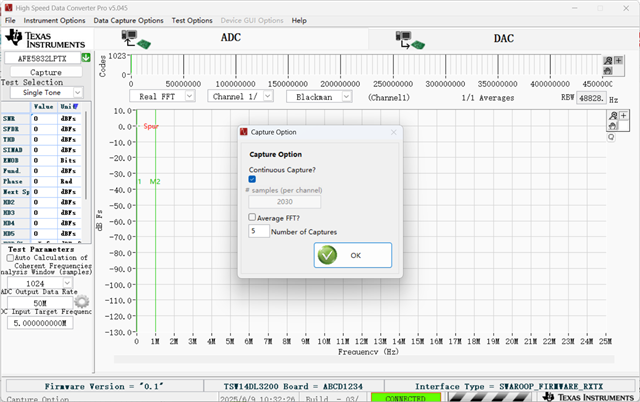640x402 pixels.
Task: Open the Test Options menu
Action: (192, 20)
